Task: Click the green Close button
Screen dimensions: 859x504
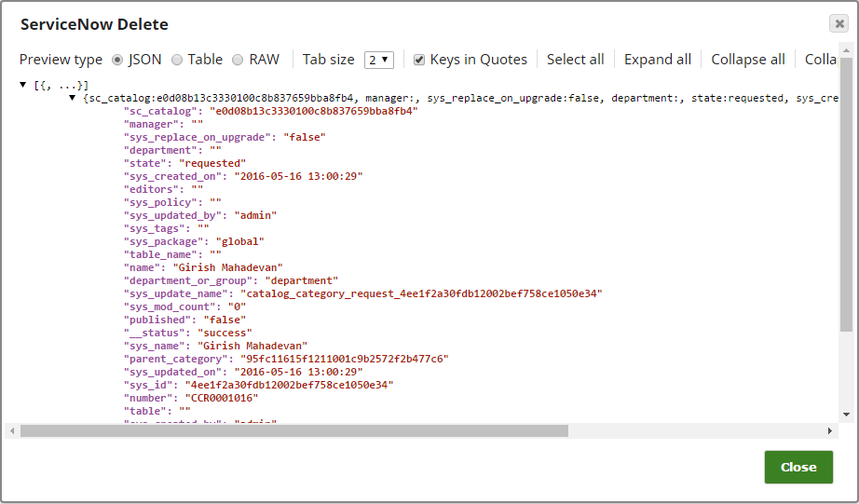Action: click(x=798, y=468)
